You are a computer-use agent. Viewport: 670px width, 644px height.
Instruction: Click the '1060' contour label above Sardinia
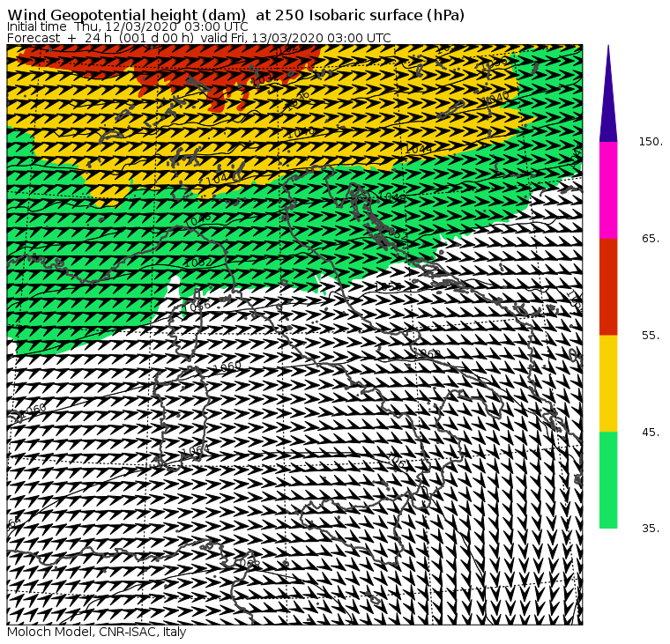point(227,366)
